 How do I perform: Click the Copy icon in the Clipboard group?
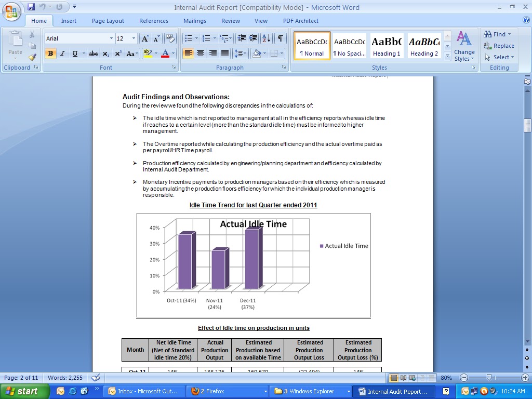32,46
